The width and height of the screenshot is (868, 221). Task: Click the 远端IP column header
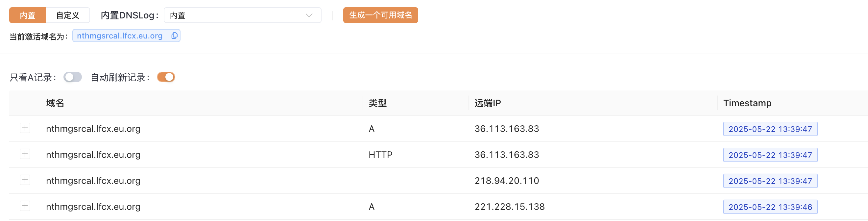pos(487,103)
